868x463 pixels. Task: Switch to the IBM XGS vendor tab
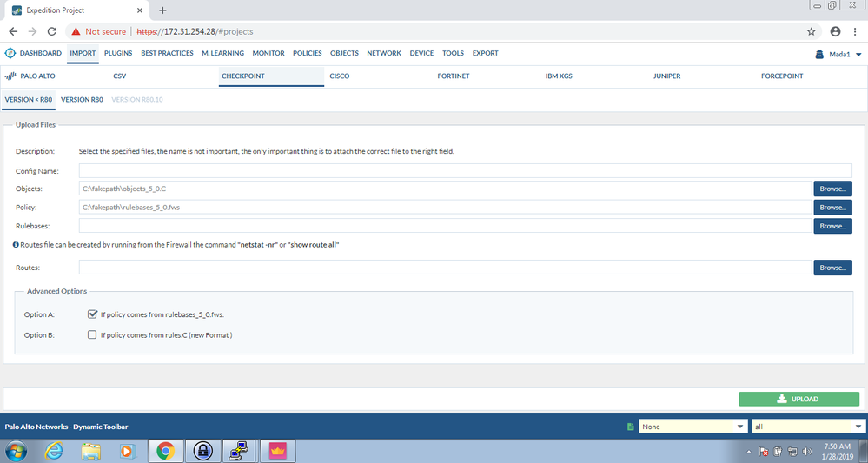pyautogui.click(x=559, y=76)
